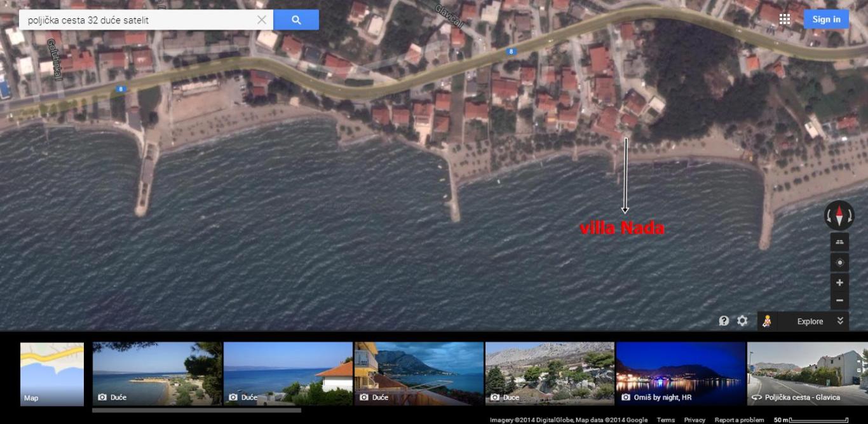Zoom out with the minus button

coord(839,300)
